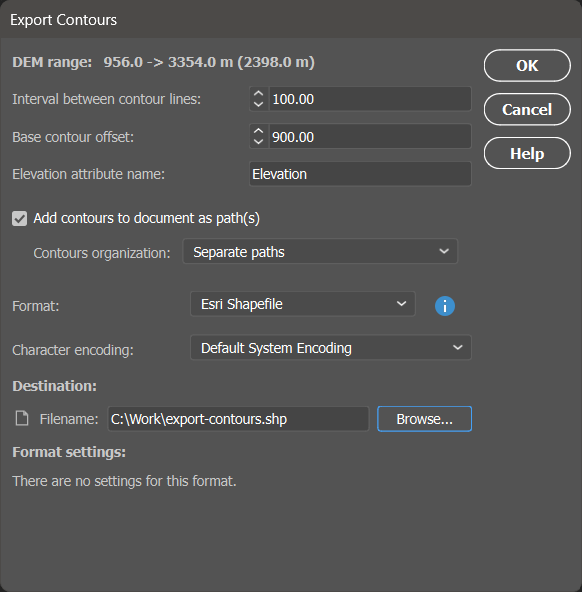Confirm the export with OK
Screen dimensions: 582x592
(x=527, y=66)
